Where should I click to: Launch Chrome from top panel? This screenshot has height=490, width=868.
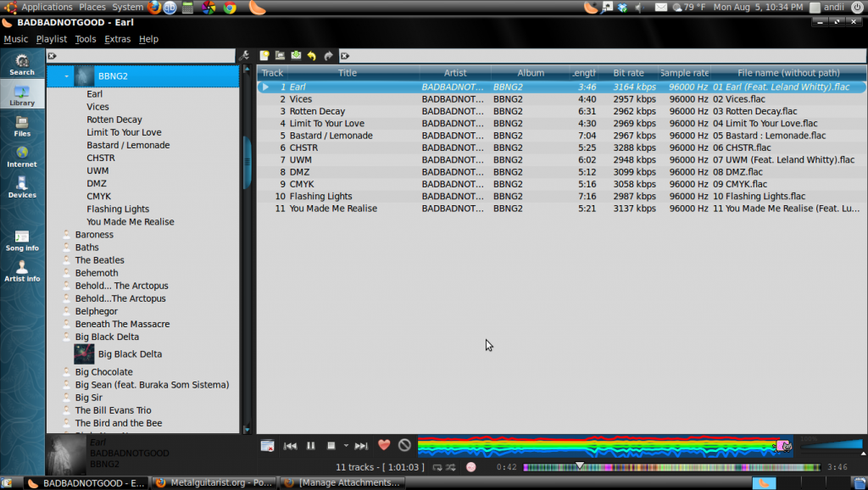230,7
